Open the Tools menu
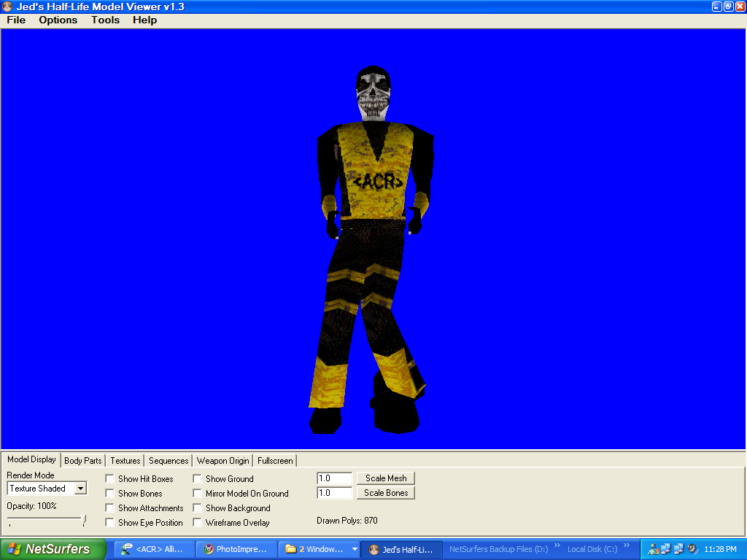Screen dimensions: 747x560 click(105, 20)
